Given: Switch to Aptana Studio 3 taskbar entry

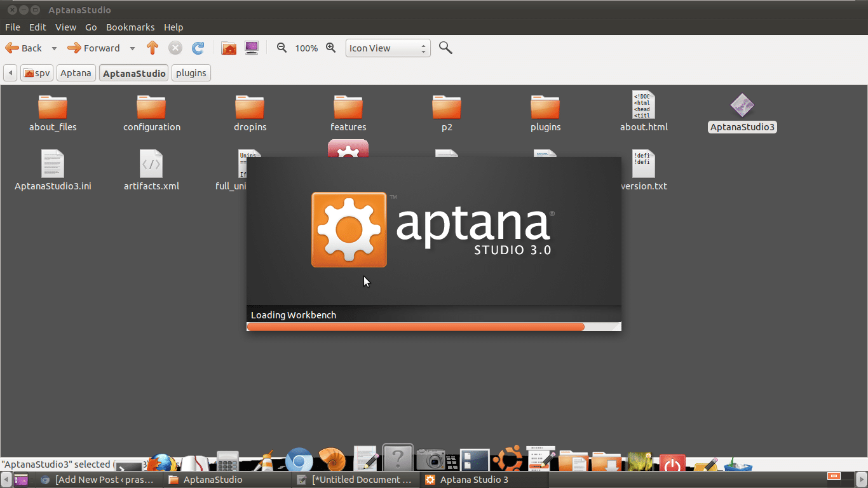Looking at the screenshot, I should click(x=484, y=480).
